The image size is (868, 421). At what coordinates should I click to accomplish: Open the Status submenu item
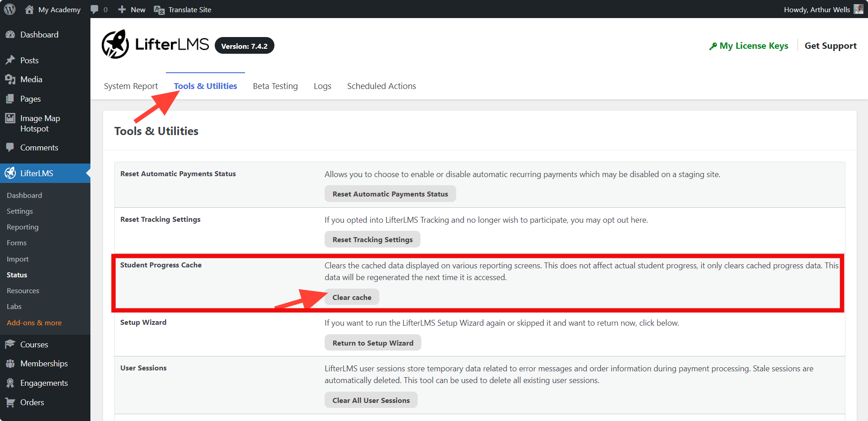[x=17, y=275]
